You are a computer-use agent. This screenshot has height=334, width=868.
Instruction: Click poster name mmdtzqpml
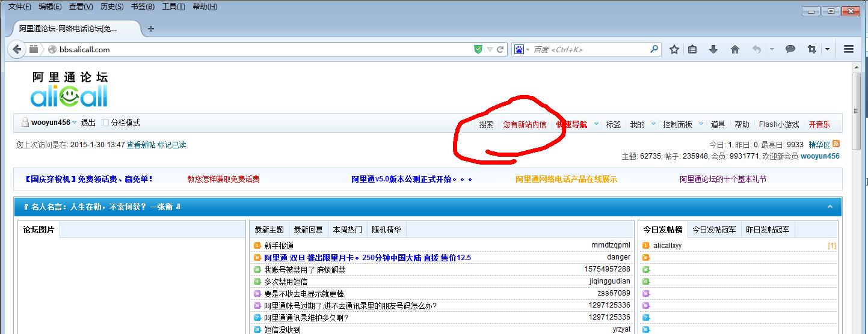pyautogui.click(x=611, y=245)
